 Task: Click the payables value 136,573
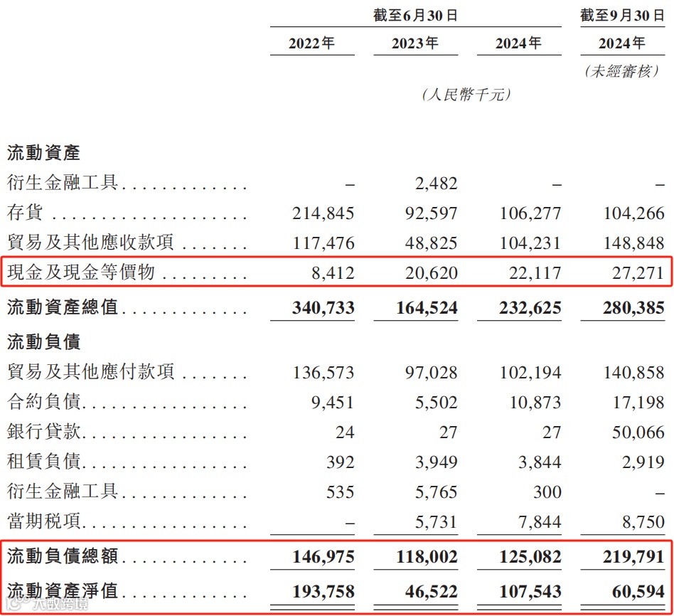tap(323, 373)
